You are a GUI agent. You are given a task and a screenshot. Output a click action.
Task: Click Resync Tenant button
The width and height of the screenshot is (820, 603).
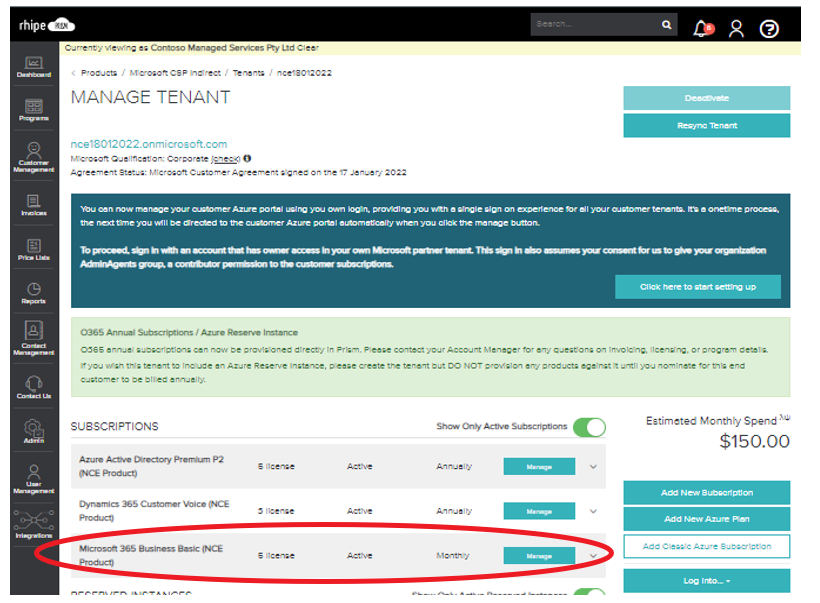tap(707, 126)
